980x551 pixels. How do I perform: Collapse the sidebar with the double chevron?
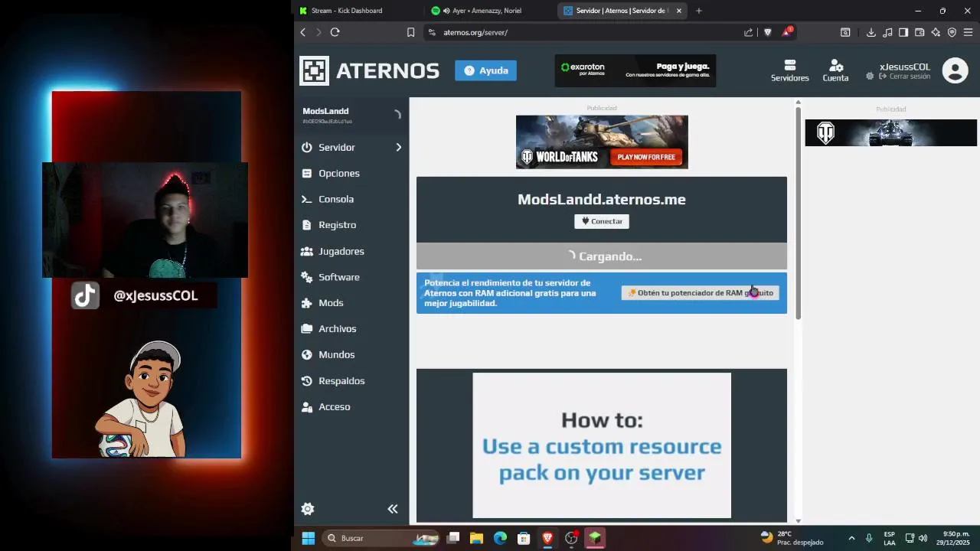(393, 509)
